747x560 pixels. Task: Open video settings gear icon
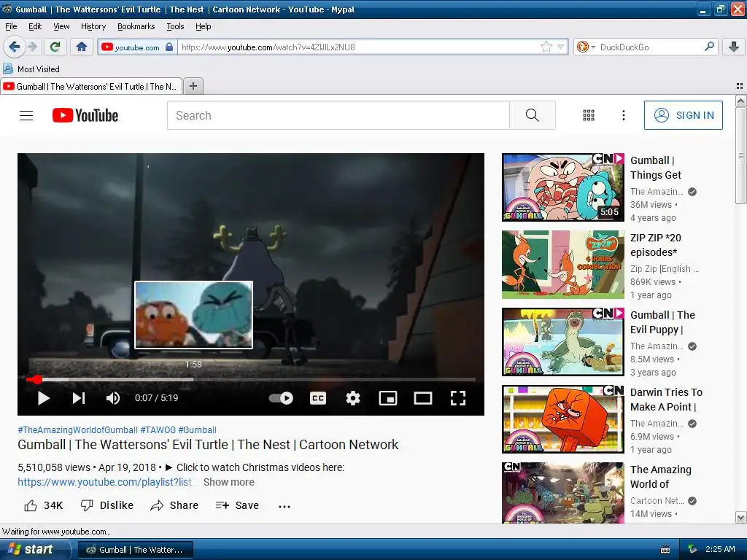coord(352,398)
